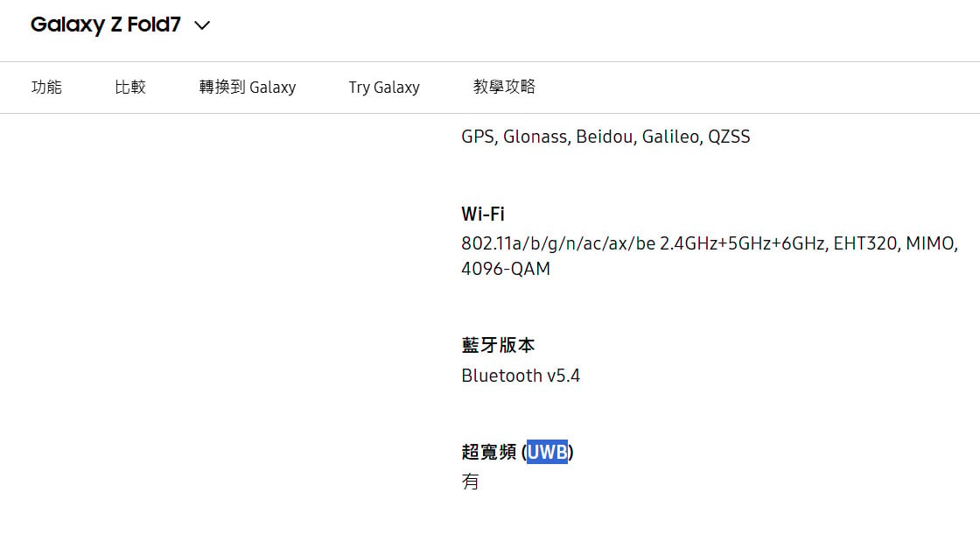Click the highlighted UWB text

548,452
